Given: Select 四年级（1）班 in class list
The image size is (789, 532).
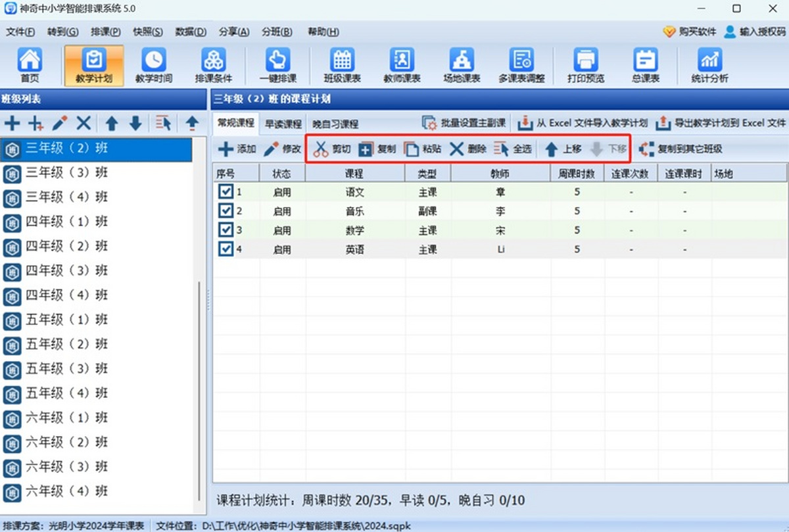Looking at the screenshot, I should pyautogui.click(x=97, y=222).
